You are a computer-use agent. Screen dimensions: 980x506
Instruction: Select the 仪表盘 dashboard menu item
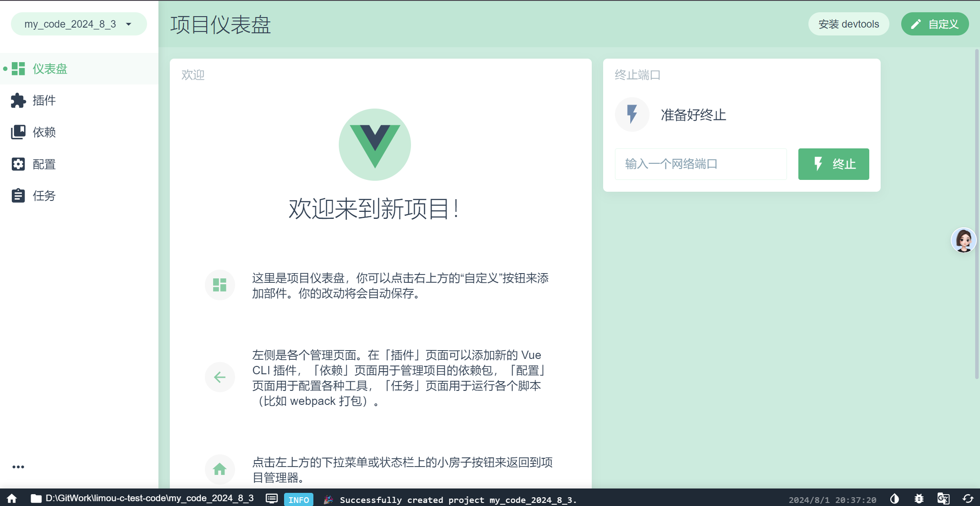[50, 69]
